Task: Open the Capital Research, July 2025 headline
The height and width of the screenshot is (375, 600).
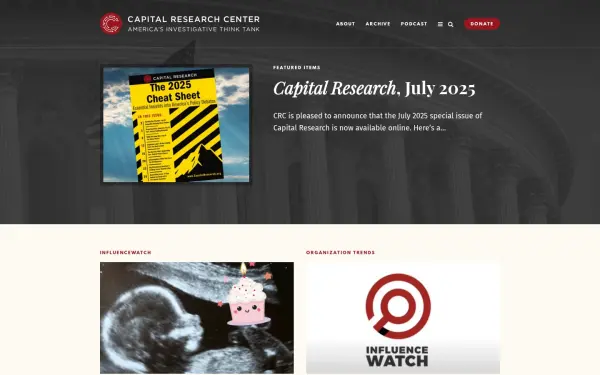Action: coord(374,88)
